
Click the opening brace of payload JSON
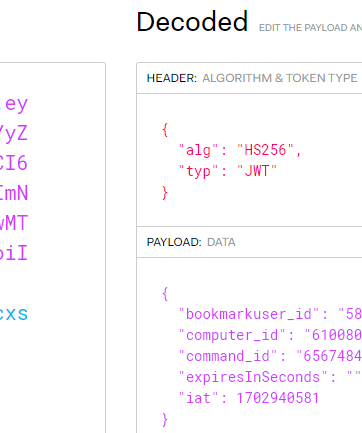click(x=165, y=294)
